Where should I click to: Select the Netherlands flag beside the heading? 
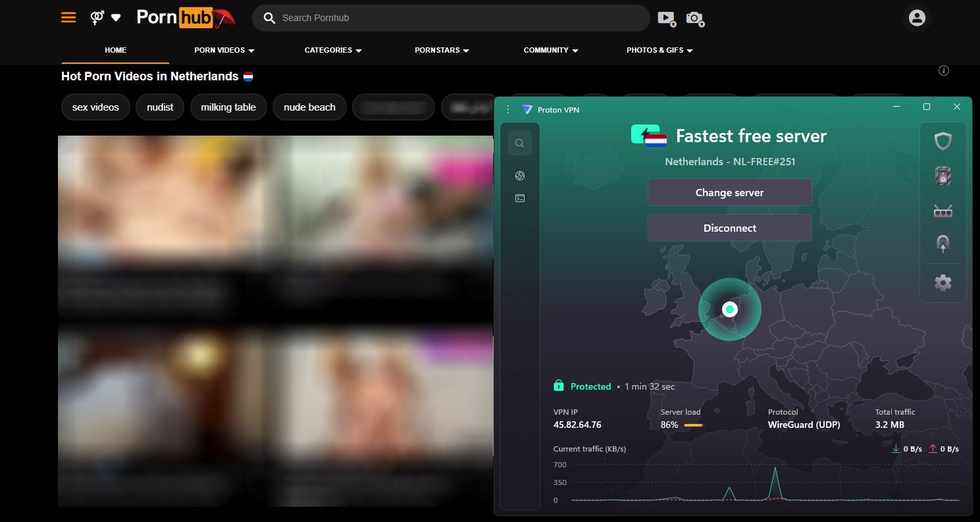(x=248, y=76)
